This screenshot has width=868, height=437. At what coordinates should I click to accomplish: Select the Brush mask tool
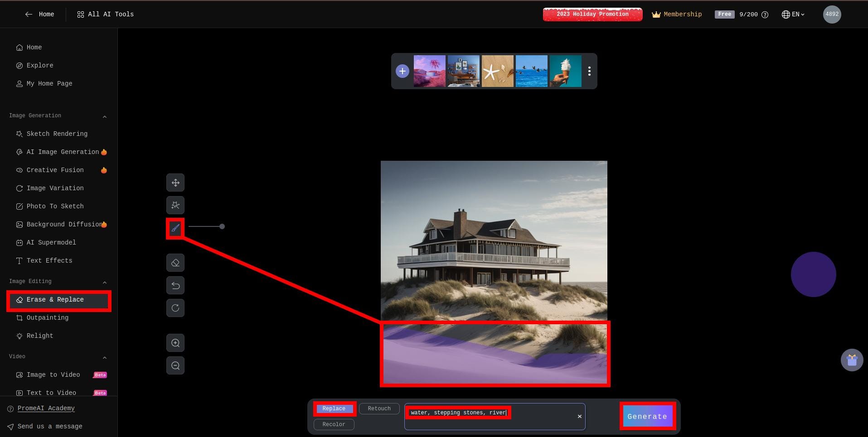pyautogui.click(x=175, y=228)
